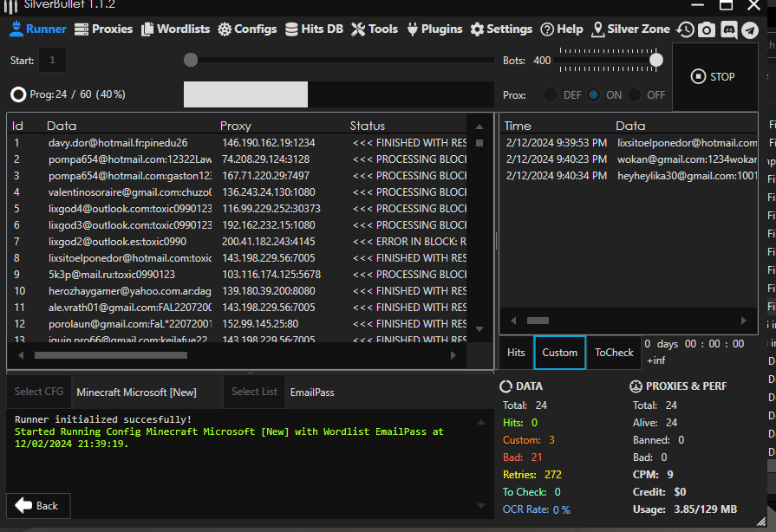Open the Proxies section icon

pos(82,29)
